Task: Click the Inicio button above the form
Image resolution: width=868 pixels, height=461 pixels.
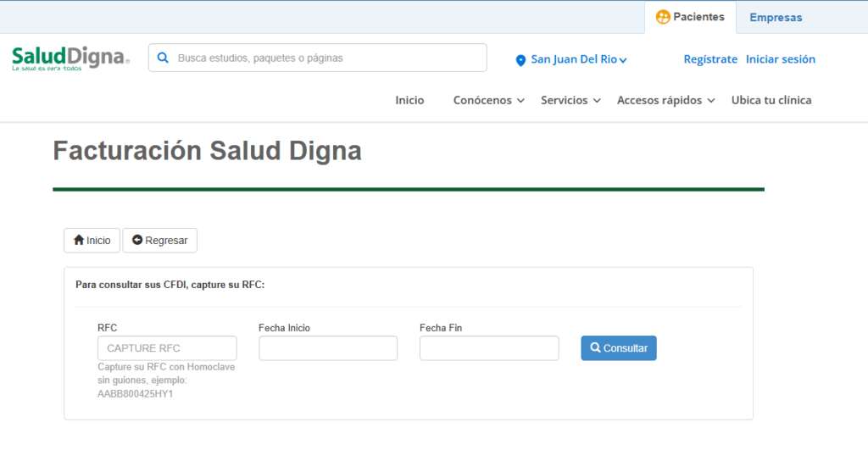Action: point(92,240)
